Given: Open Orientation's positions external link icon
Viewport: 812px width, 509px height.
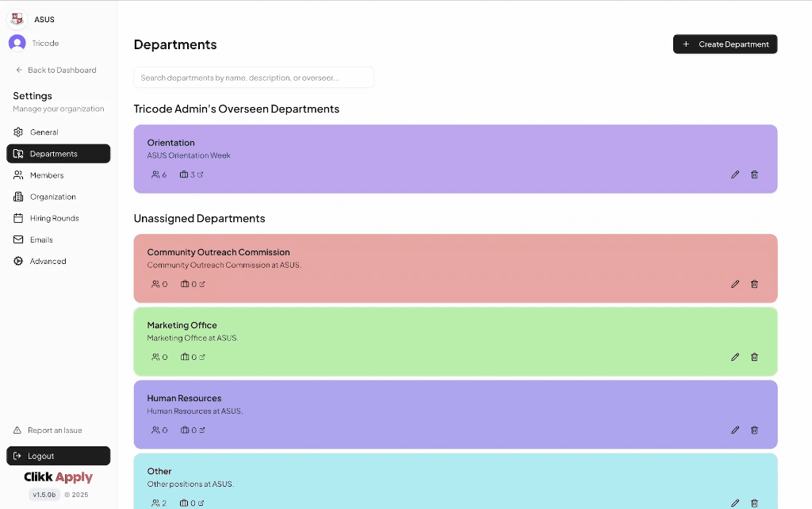Looking at the screenshot, I should (200, 174).
